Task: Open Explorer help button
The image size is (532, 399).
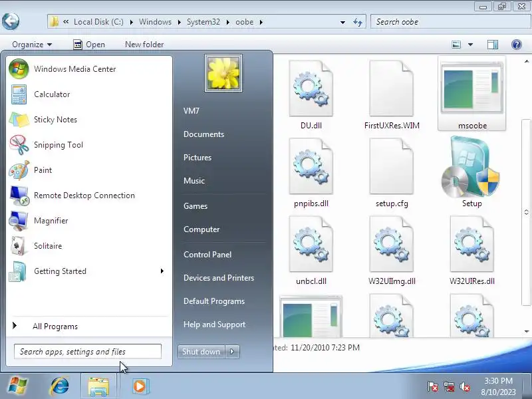Action: tap(517, 45)
